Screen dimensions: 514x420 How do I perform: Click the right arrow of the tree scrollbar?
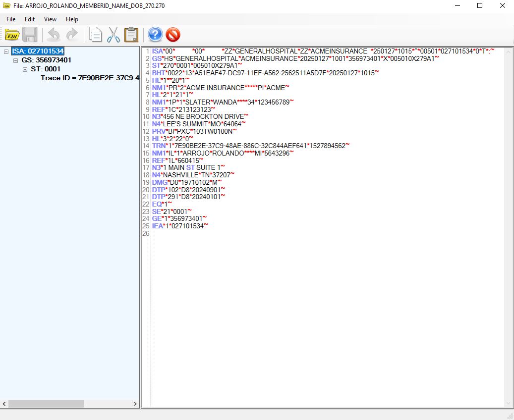pos(135,404)
